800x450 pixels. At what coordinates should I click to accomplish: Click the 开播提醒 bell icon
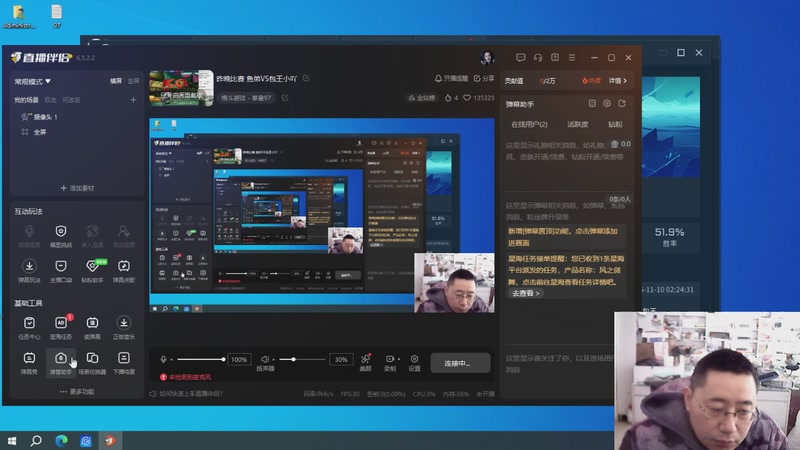[x=438, y=79]
